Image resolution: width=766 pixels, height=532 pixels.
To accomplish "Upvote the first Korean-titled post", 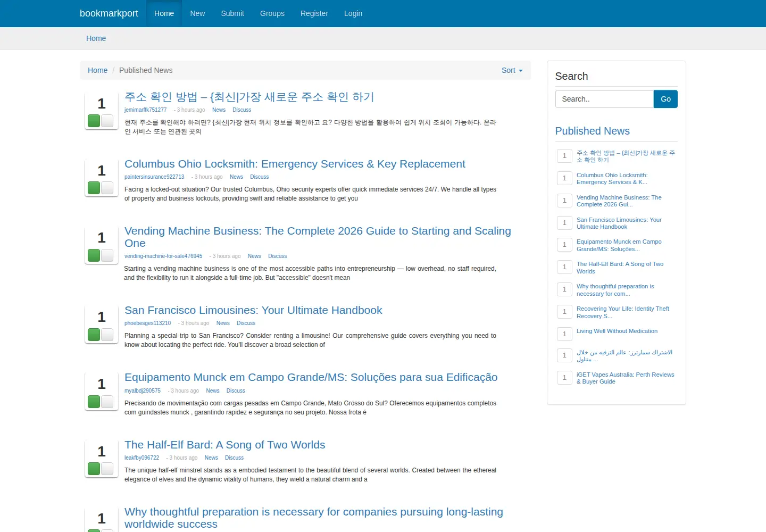I will click(94, 121).
